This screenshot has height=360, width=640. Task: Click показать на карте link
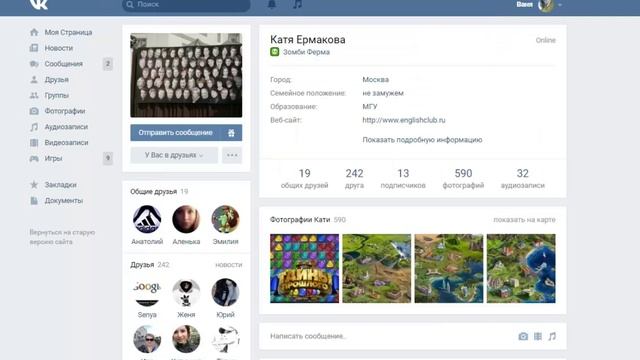point(524,220)
